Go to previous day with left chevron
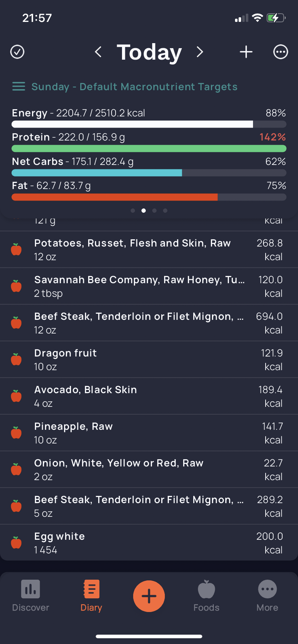This screenshot has width=298, height=644. [98, 52]
